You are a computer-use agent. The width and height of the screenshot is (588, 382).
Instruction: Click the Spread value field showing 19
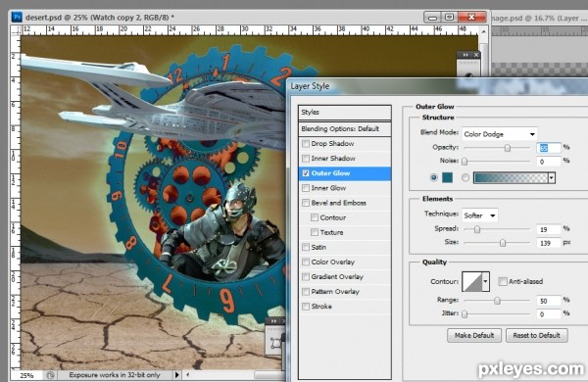click(x=549, y=229)
